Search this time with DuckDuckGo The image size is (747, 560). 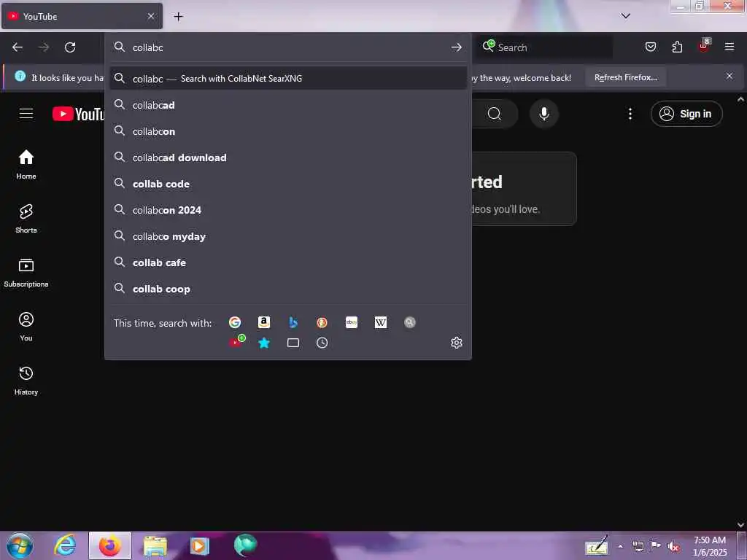322,323
